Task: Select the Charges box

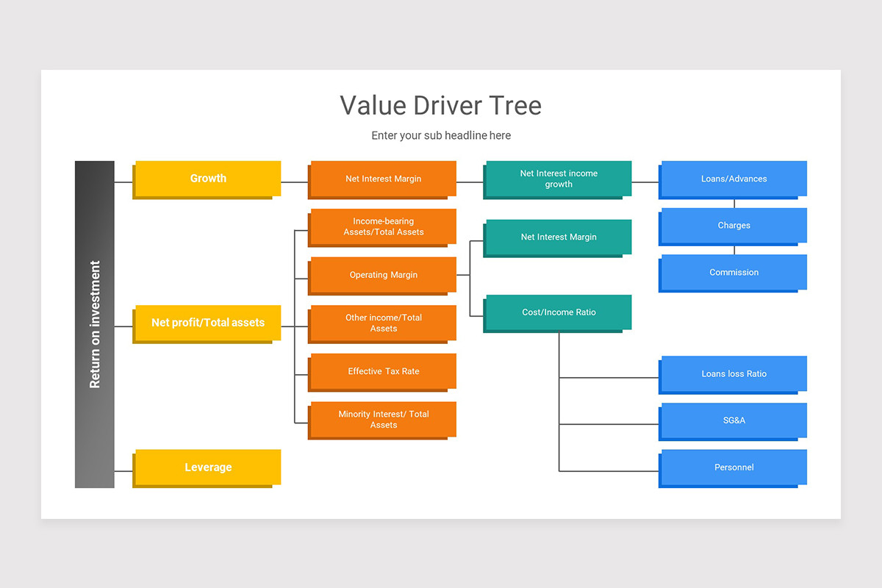Action: 734,225
